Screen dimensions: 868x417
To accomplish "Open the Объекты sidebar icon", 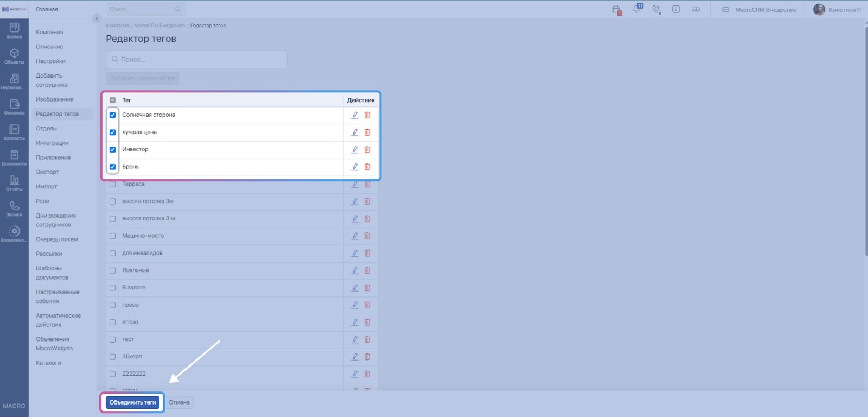I will pyautogui.click(x=14, y=56).
